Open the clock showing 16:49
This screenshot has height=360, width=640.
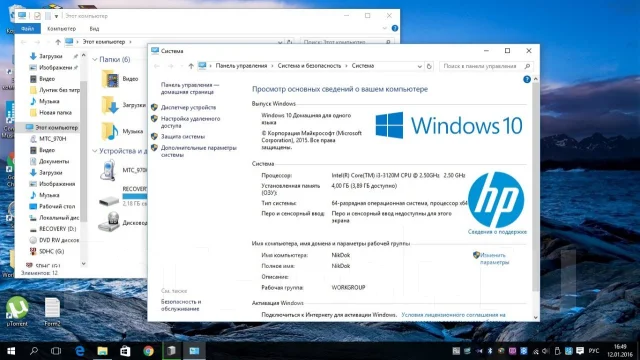pos(620,351)
